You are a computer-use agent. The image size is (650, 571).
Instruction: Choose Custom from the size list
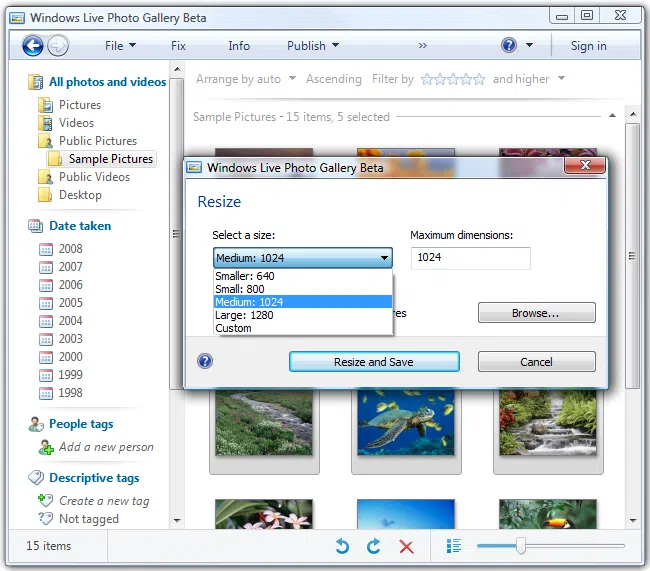click(234, 328)
